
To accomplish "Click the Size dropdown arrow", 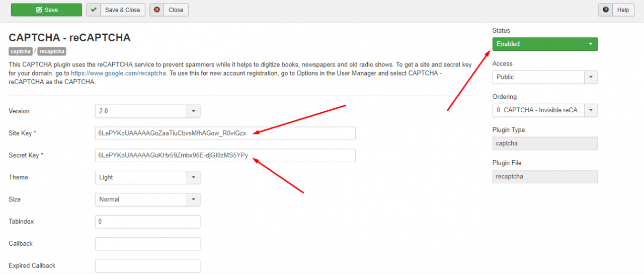I will [193, 199].
